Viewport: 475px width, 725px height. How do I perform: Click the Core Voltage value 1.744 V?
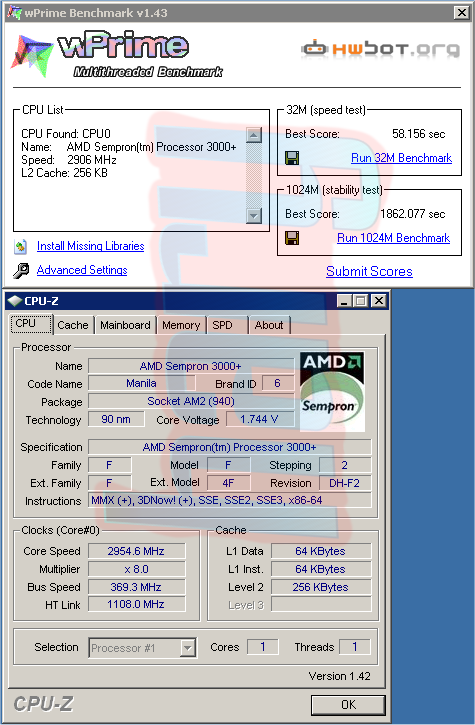click(x=259, y=419)
